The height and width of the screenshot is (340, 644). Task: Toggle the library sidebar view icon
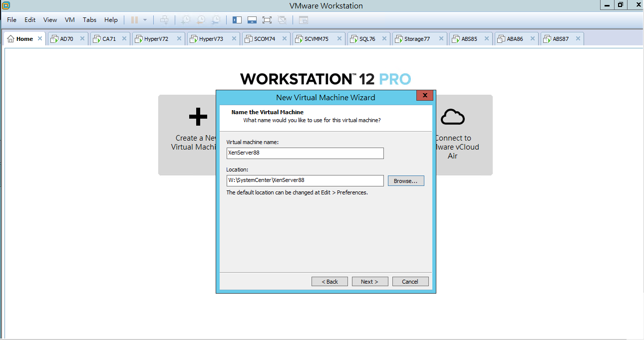237,20
